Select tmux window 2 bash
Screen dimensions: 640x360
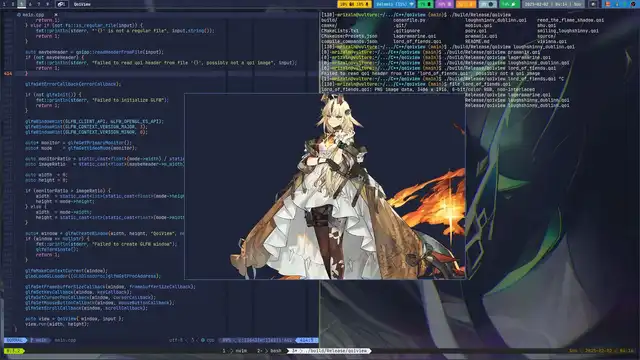tap(269, 351)
